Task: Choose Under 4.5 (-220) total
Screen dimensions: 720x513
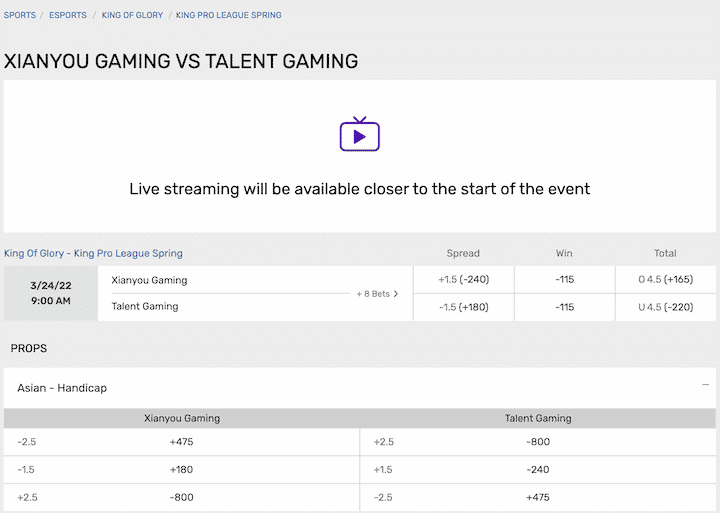Action: (x=666, y=307)
